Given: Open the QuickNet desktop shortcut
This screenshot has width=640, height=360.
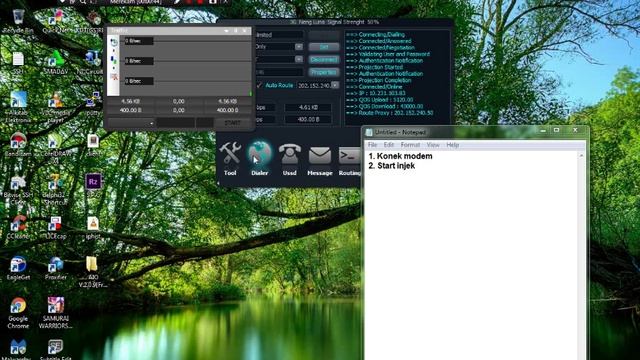Looking at the screenshot, I should 56,21.
